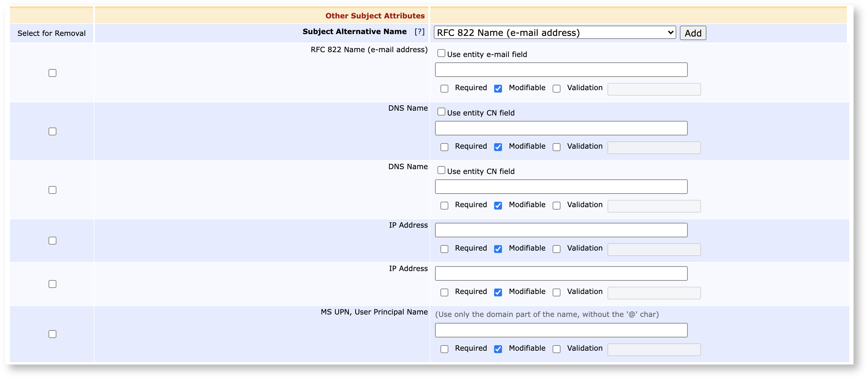Uncheck Modifiable for first DNS Name

click(x=498, y=147)
